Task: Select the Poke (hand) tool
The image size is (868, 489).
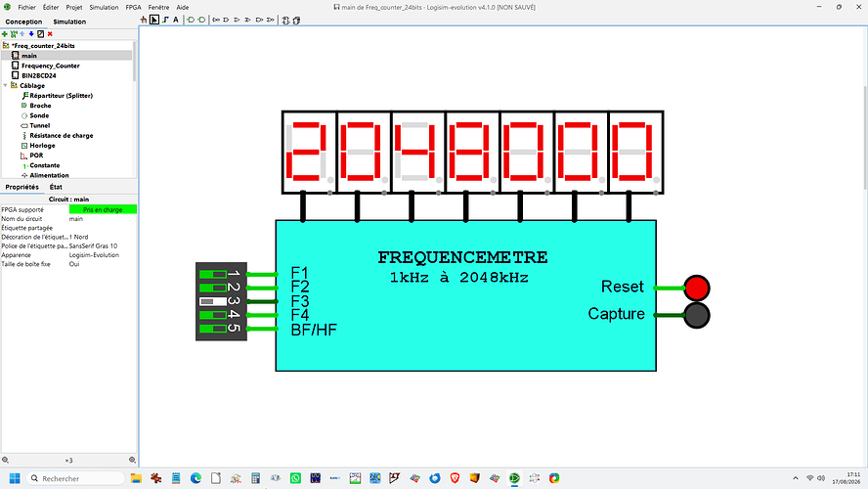Action: click(x=144, y=20)
